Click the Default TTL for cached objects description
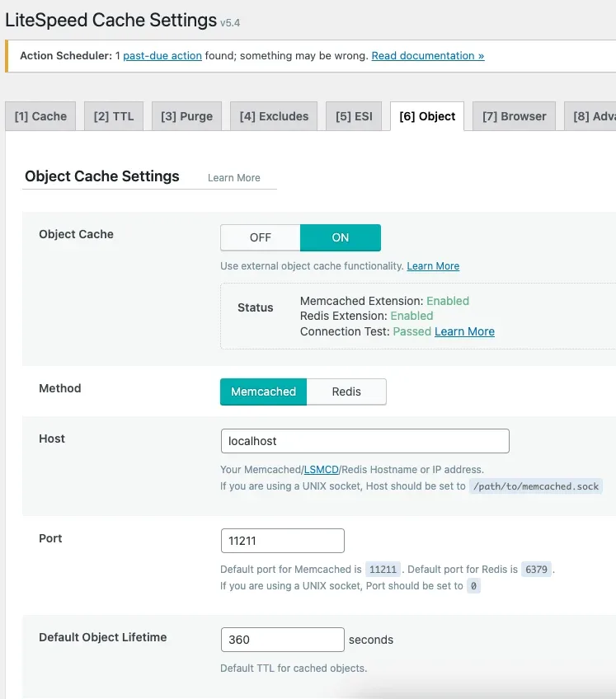 pyautogui.click(x=294, y=669)
